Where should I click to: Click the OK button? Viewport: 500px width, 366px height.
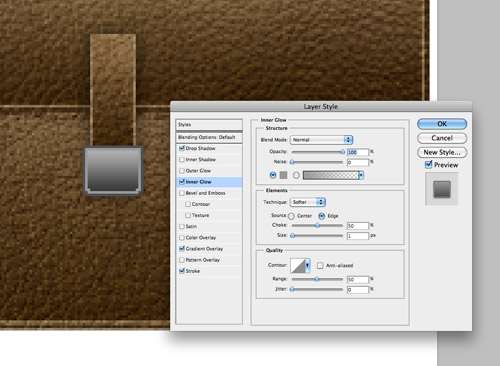[442, 124]
